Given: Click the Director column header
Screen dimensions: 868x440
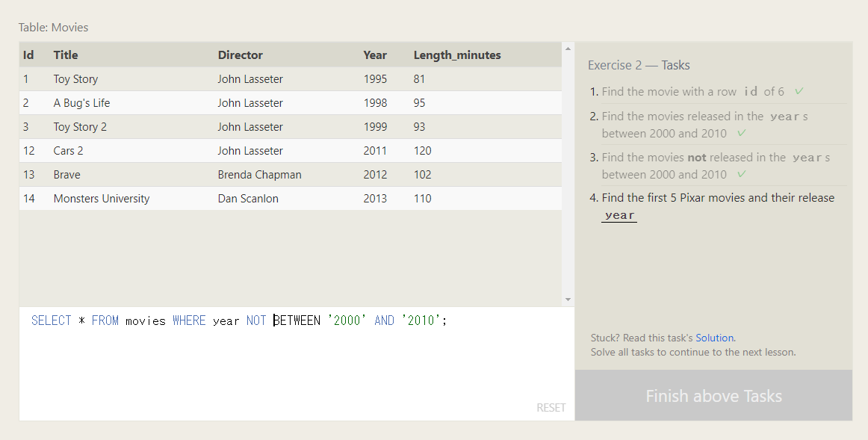Looking at the screenshot, I should point(241,55).
